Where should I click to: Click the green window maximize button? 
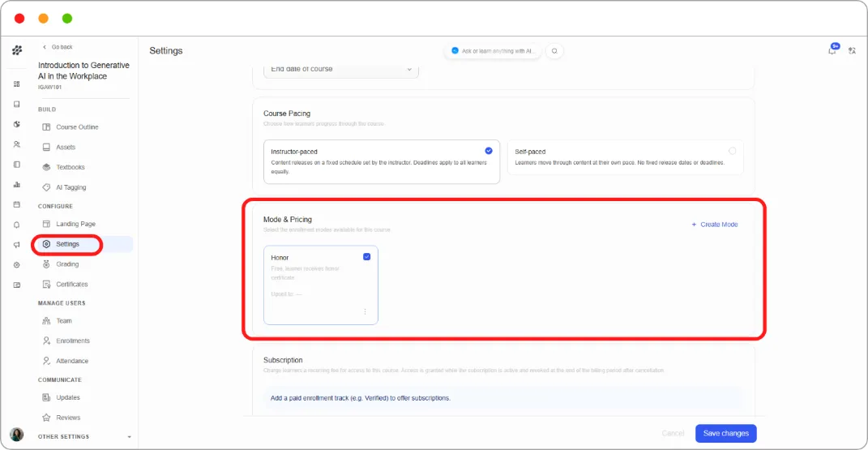click(67, 19)
